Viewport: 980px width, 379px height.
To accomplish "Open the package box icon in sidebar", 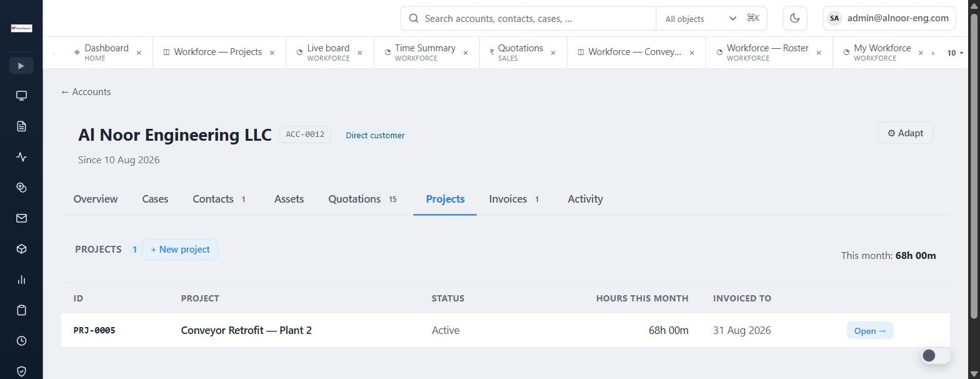I will coord(21,249).
